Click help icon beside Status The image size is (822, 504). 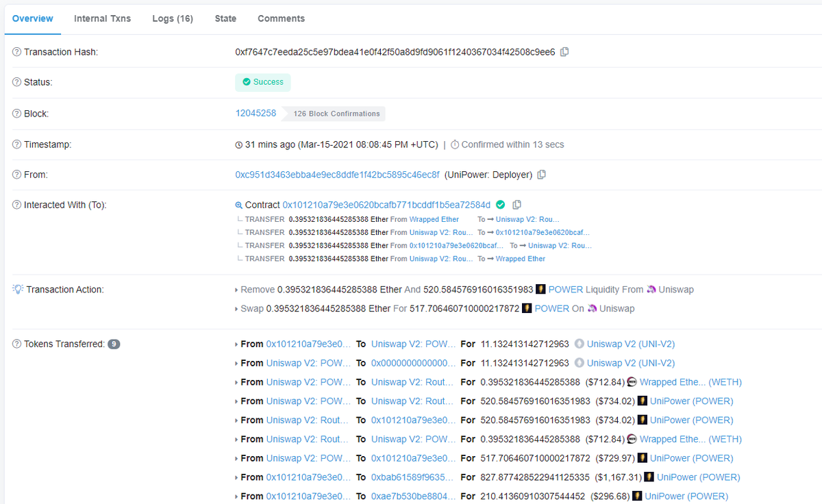click(17, 82)
